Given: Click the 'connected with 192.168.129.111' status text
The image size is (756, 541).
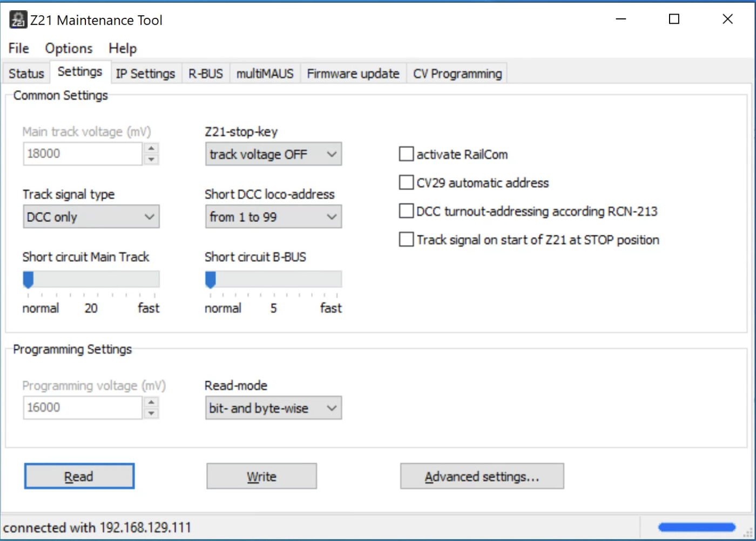Looking at the screenshot, I should click(x=97, y=528).
